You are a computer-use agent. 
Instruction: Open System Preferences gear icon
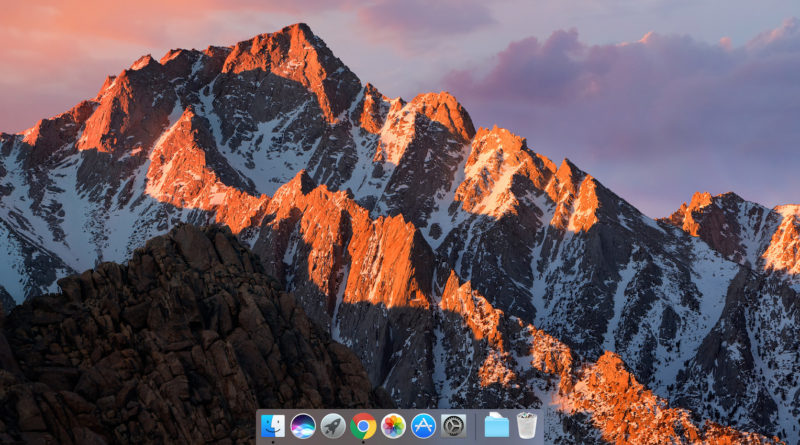(454, 426)
